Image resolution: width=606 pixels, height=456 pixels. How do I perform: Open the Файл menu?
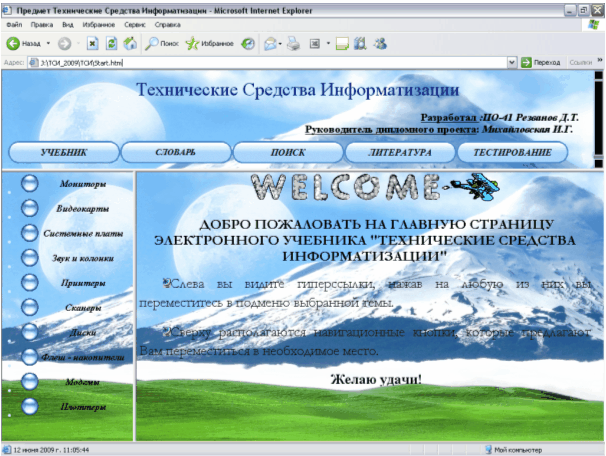[x=14, y=24]
